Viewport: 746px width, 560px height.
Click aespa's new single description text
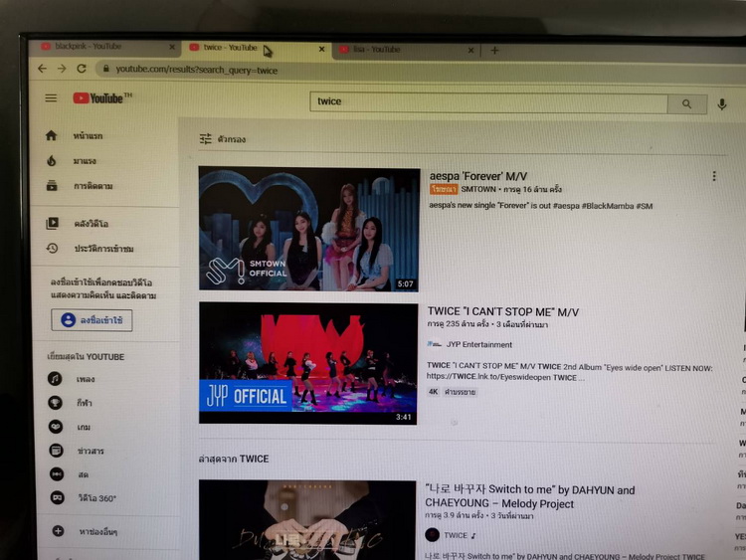(540, 206)
